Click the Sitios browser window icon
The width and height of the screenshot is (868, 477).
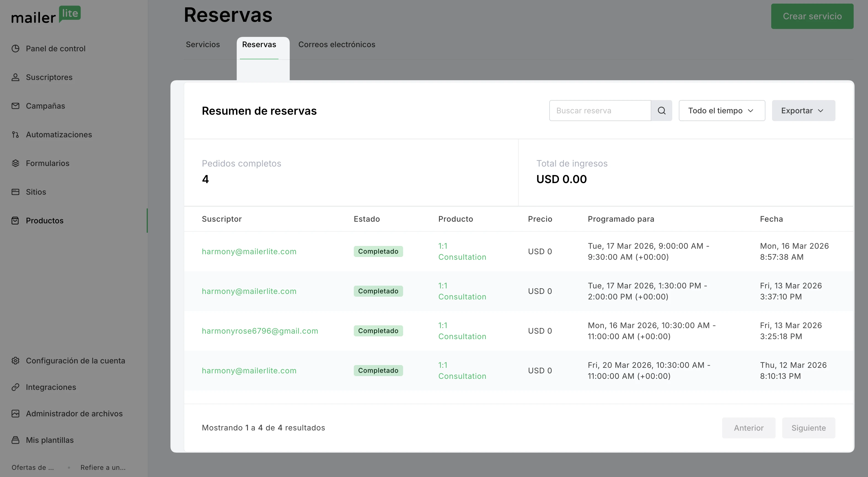(x=15, y=192)
